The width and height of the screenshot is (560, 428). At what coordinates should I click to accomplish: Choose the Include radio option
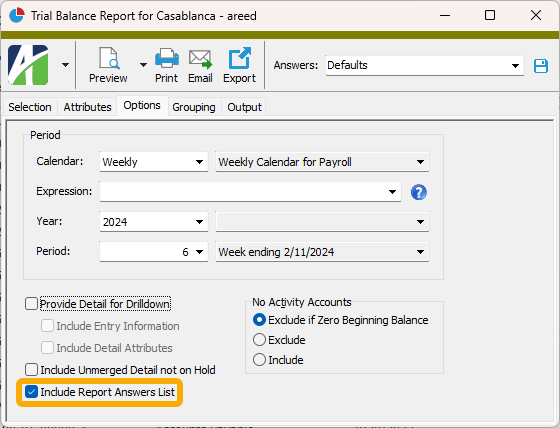(259, 360)
